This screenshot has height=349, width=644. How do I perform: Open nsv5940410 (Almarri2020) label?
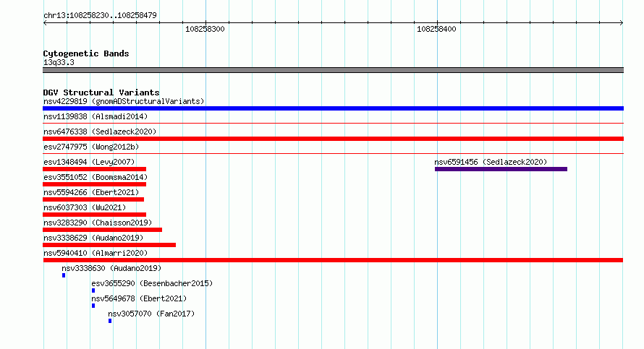96,253
